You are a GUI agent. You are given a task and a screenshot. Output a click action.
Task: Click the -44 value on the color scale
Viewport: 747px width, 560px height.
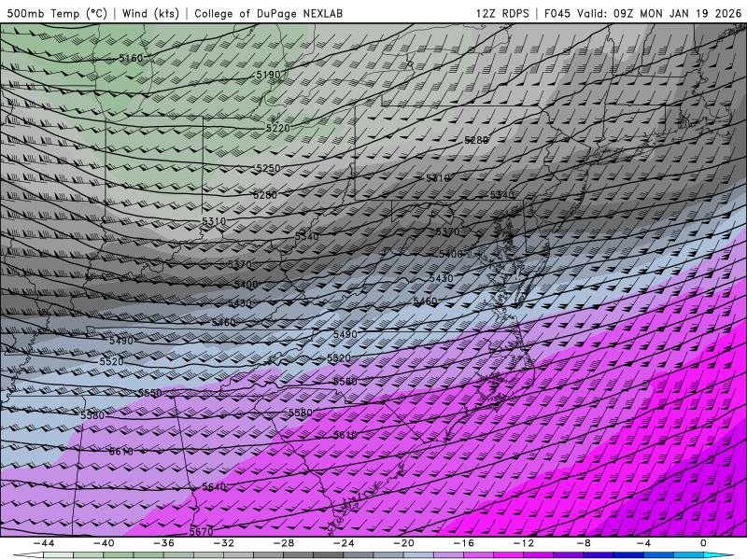click(x=44, y=543)
